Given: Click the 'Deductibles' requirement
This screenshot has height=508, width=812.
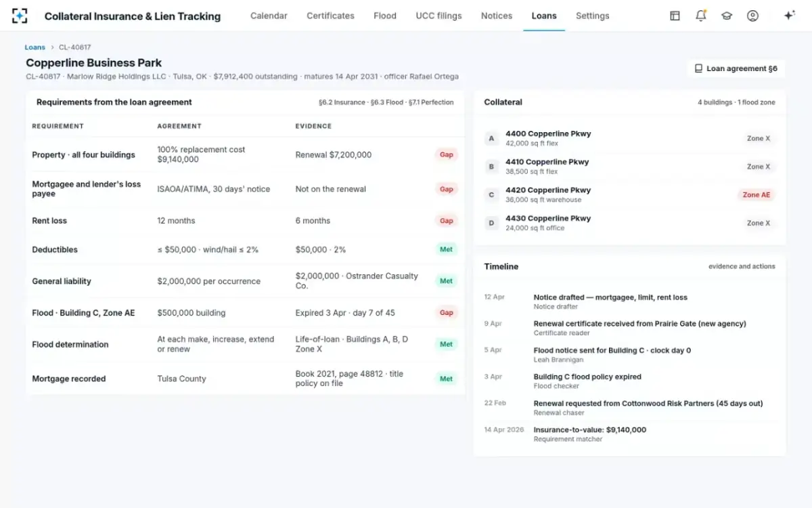Looking at the screenshot, I should (55, 250).
